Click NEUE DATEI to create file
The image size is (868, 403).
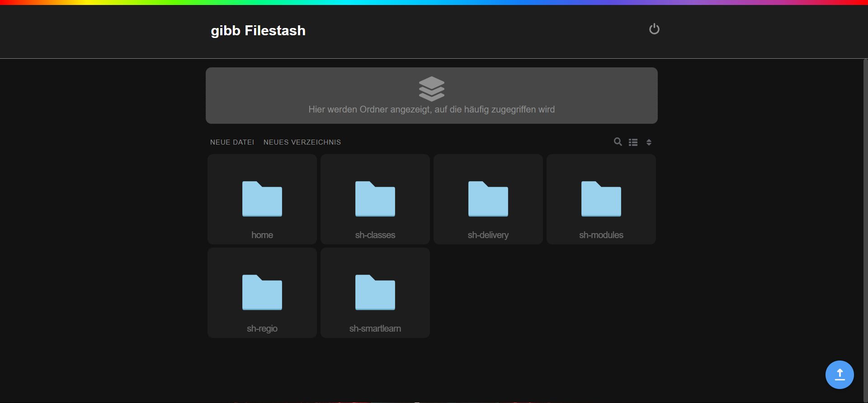232,142
